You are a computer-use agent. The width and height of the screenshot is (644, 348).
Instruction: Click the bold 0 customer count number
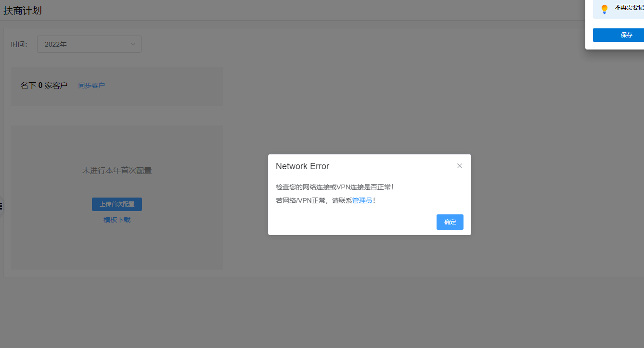(x=40, y=86)
